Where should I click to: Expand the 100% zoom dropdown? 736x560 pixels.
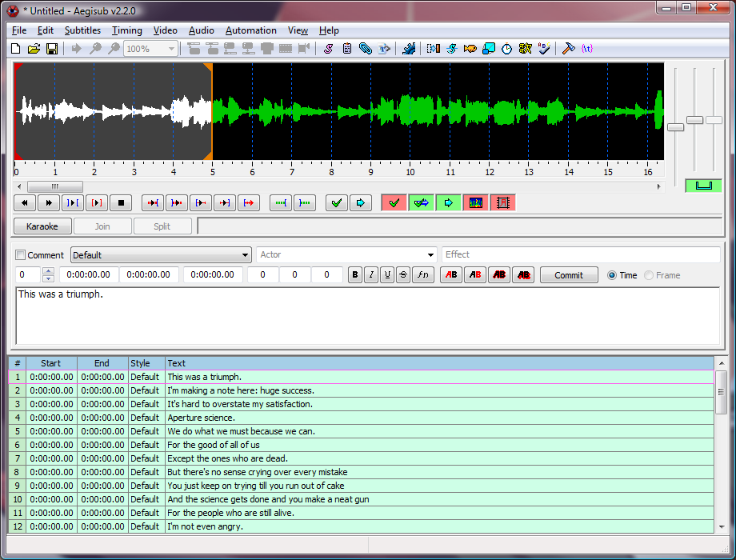click(x=171, y=49)
